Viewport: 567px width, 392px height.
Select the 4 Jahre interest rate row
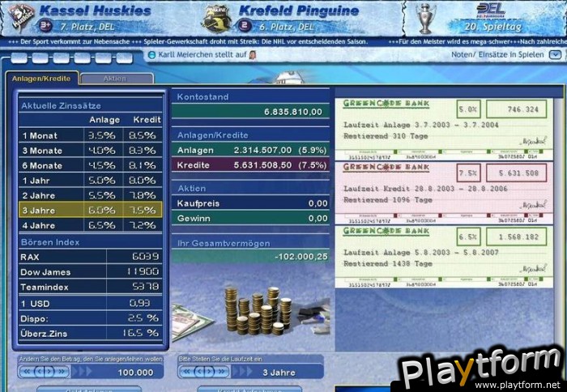point(91,225)
